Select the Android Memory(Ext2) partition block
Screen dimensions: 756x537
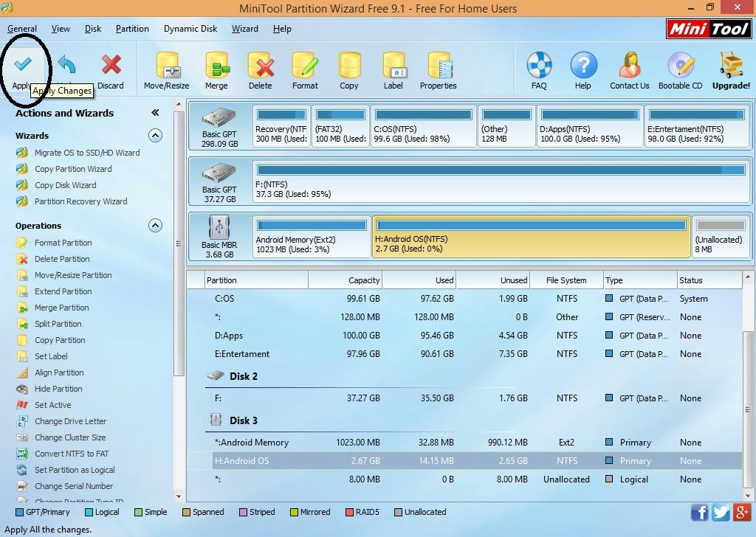pyautogui.click(x=312, y=237)
